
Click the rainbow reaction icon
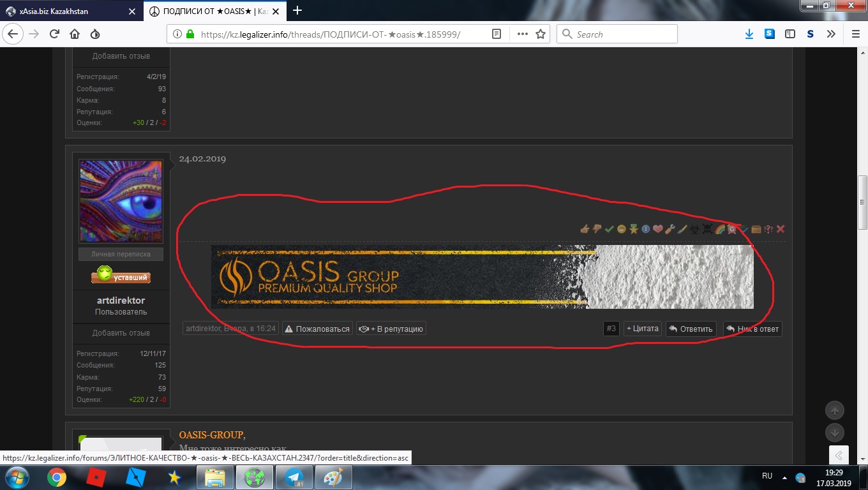click(720, 229)
